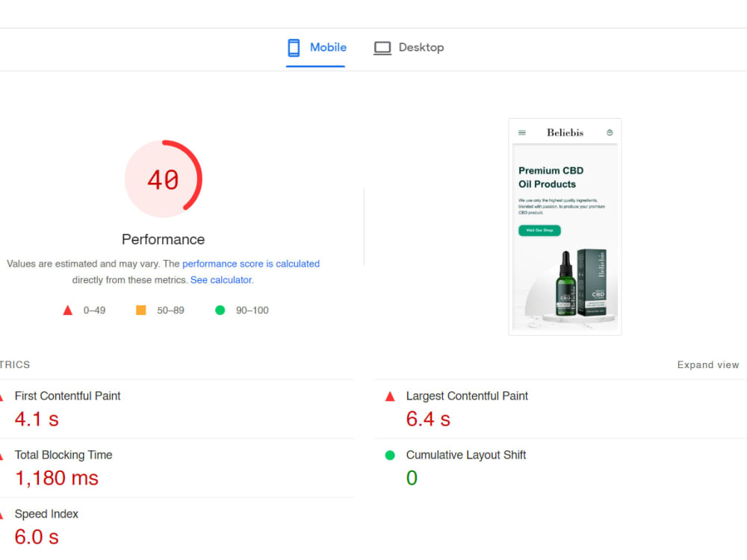Open the performance score is calculated link
The height and width of the screenshot is (560, 747).
(251, 264)
